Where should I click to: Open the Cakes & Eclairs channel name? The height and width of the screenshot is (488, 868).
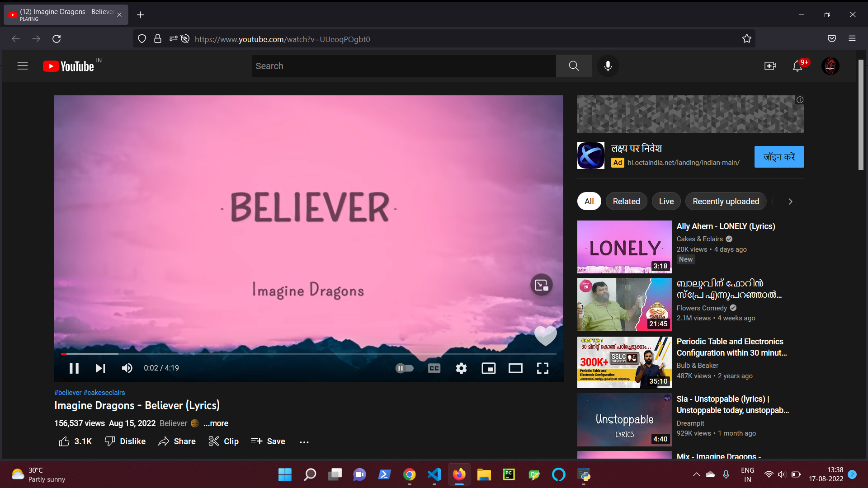point(699,239)
